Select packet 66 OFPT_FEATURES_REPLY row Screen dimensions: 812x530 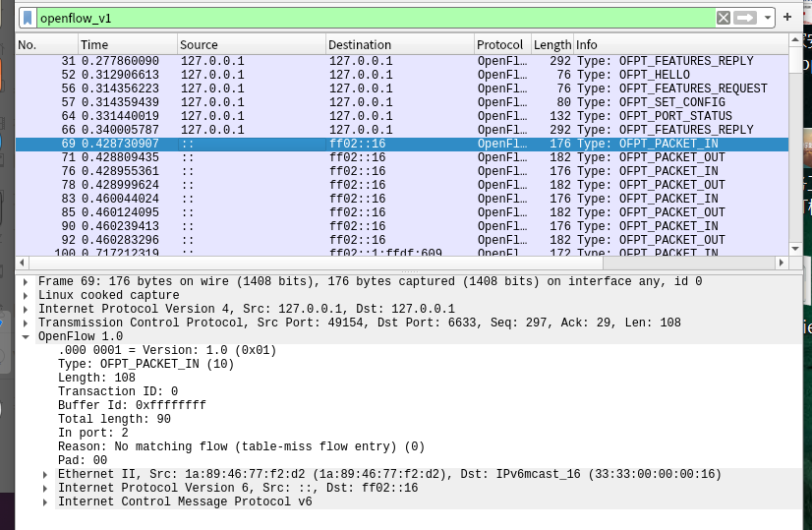point(402,130)
